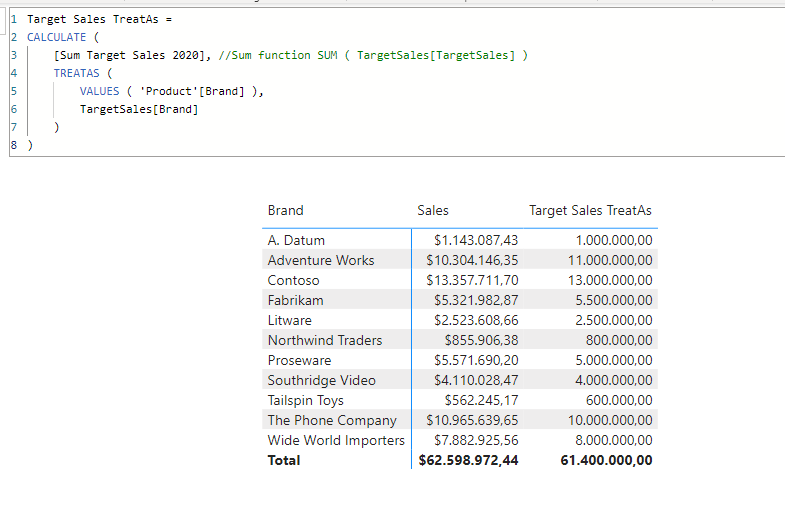This screenshot has height=510, width=785.
Task: Select sales value $2.523.608,66
Action: [x=476, y=320]
